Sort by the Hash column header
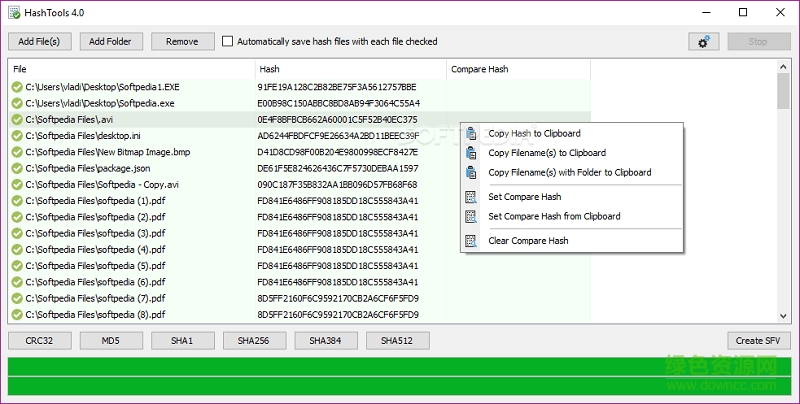 351,69
